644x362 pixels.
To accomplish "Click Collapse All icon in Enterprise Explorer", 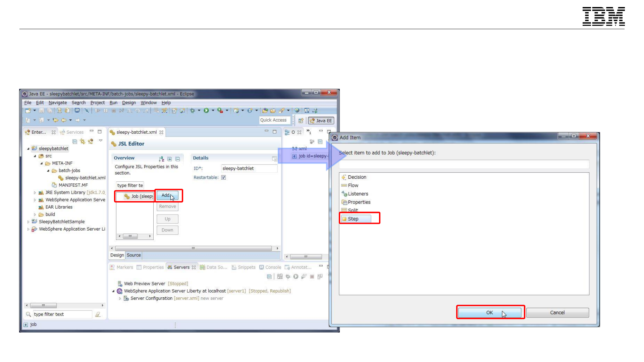I will [75, 141].
